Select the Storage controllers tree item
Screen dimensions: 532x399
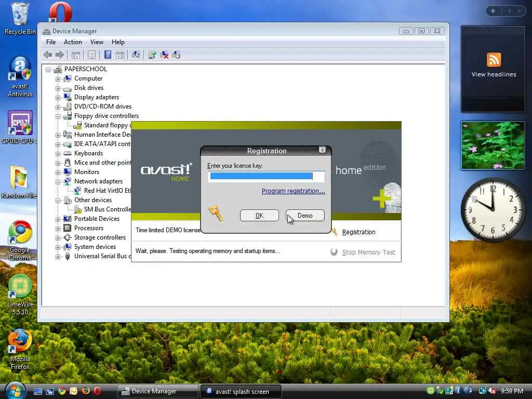pyautogui.click(x=100, y=237)
